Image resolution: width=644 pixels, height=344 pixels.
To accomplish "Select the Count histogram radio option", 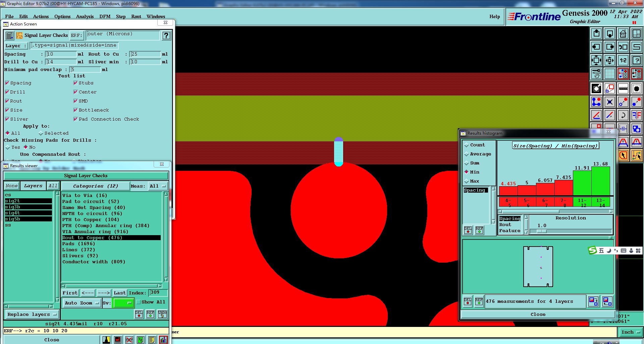I will pyautogui.click(x=467, y=145).
